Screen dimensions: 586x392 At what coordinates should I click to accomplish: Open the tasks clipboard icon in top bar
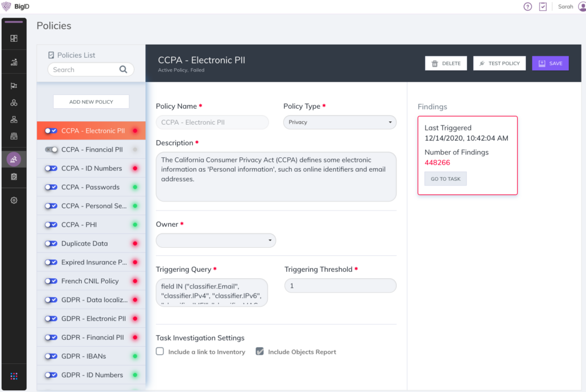click(543, 6)
